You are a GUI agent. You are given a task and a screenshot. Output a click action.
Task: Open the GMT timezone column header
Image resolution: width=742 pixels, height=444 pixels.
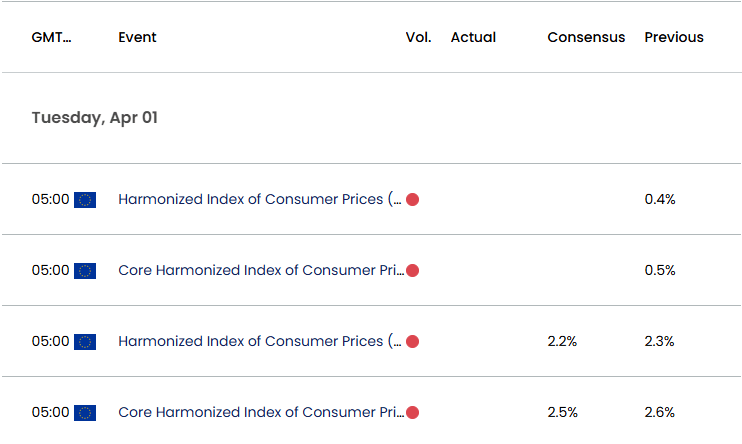tap(52, 37)
